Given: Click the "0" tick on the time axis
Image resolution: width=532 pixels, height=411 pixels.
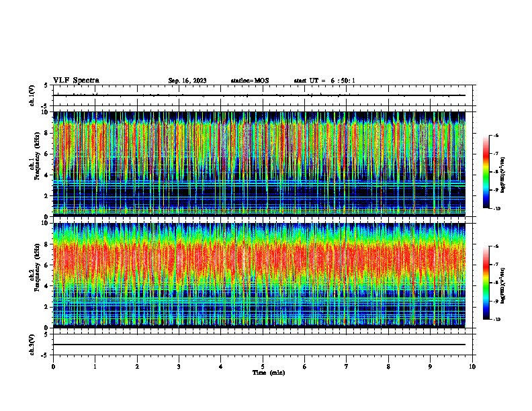Looking at the screenshot, I should 53,367.
